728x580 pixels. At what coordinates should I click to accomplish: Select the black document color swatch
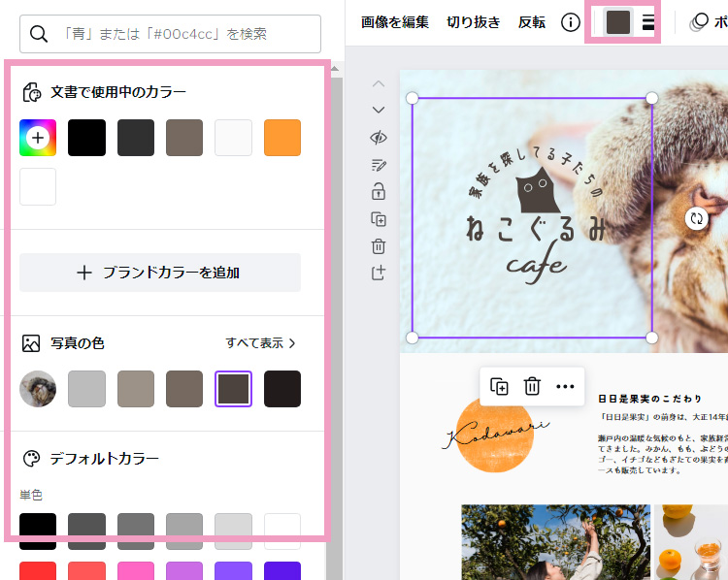(86, 138)
